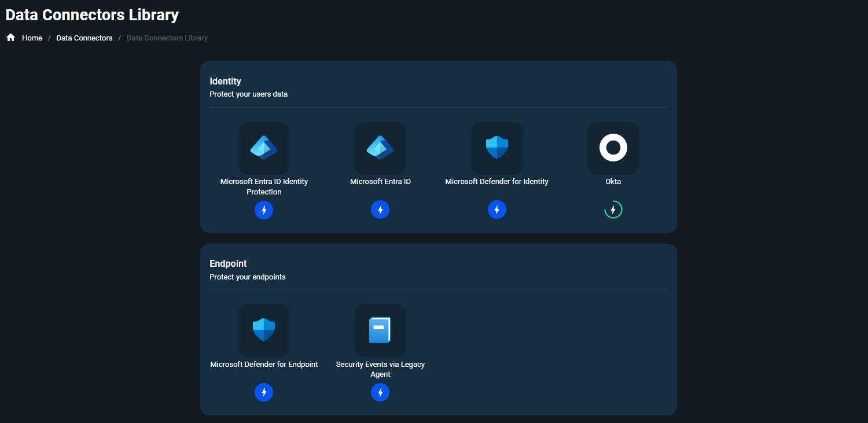
Task: Click the "Microsoft Defender for Identity" label
Action: click(497, 182)
